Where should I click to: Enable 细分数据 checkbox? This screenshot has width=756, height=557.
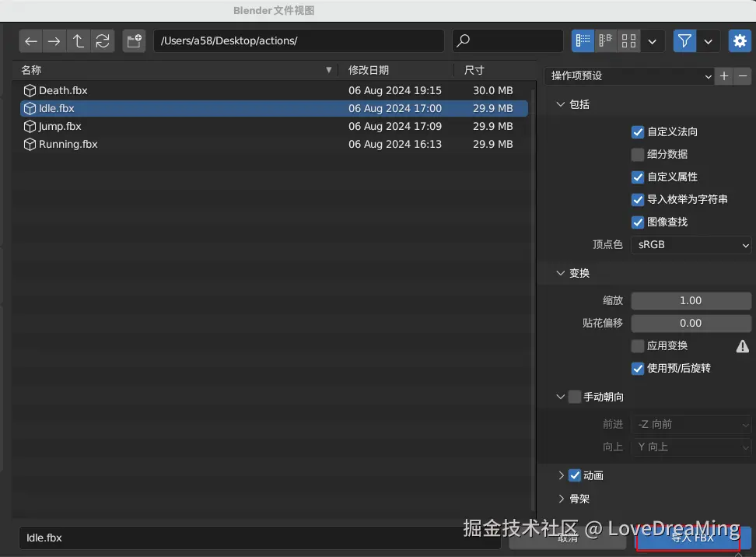click(x=638, y=154)
